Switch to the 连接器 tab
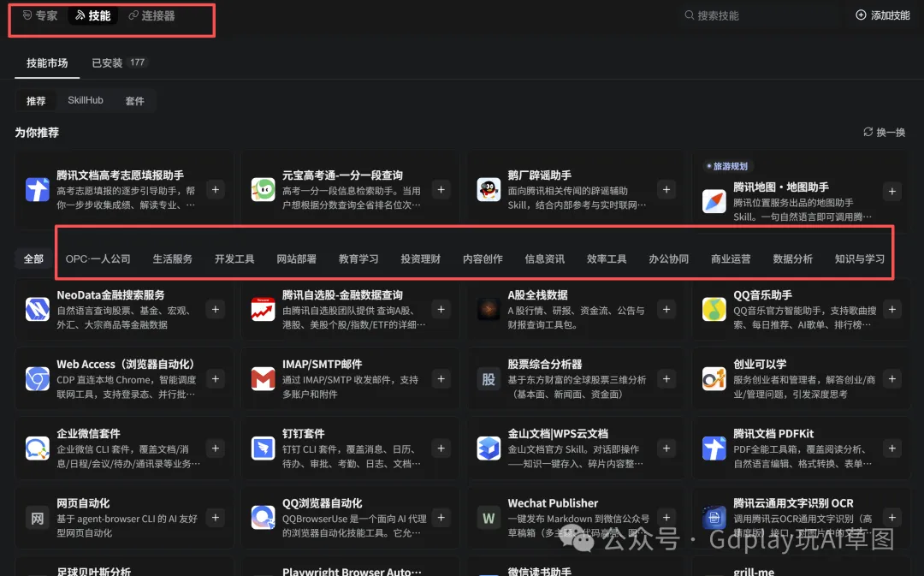This screenshot has height=576, width=924. tap(152, 16)
